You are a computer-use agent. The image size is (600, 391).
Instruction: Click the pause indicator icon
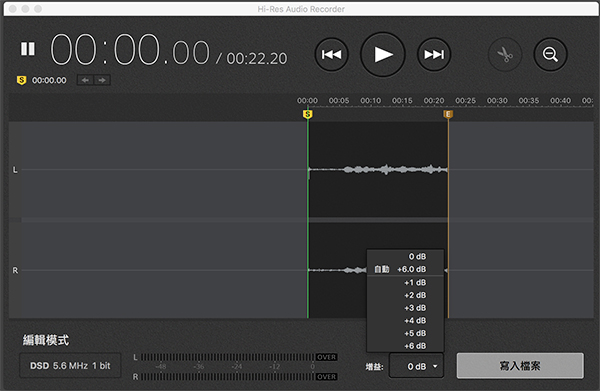tap(28, 49)
